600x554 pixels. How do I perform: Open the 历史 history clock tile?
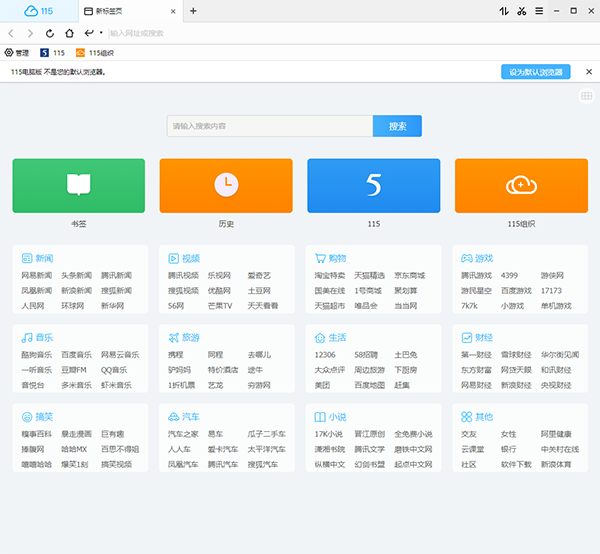[x=225, y=185]
